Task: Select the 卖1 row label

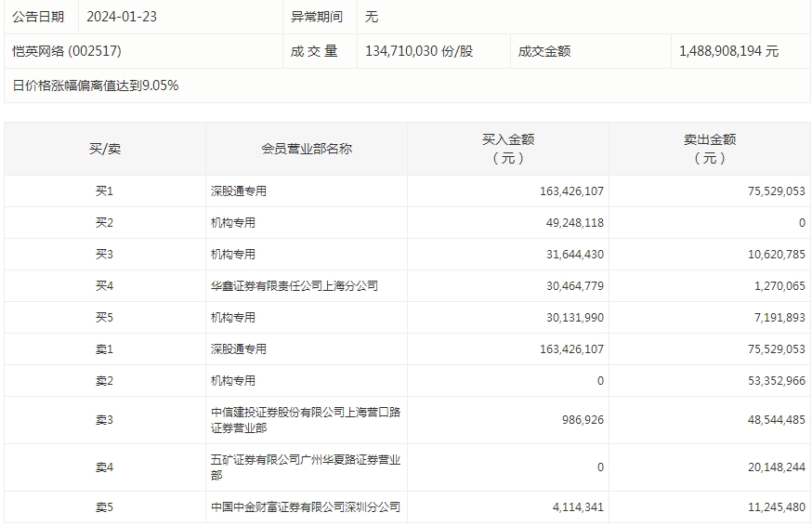Action: tap(104, 349)
